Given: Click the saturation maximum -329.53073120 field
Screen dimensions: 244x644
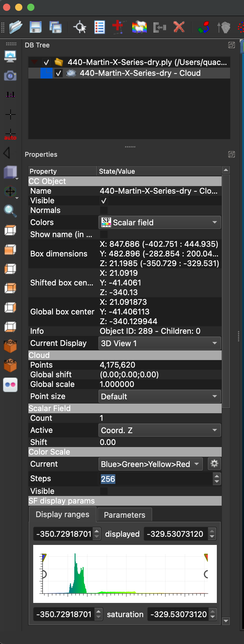Looking at the screenshot, I should tap(178, 614).
